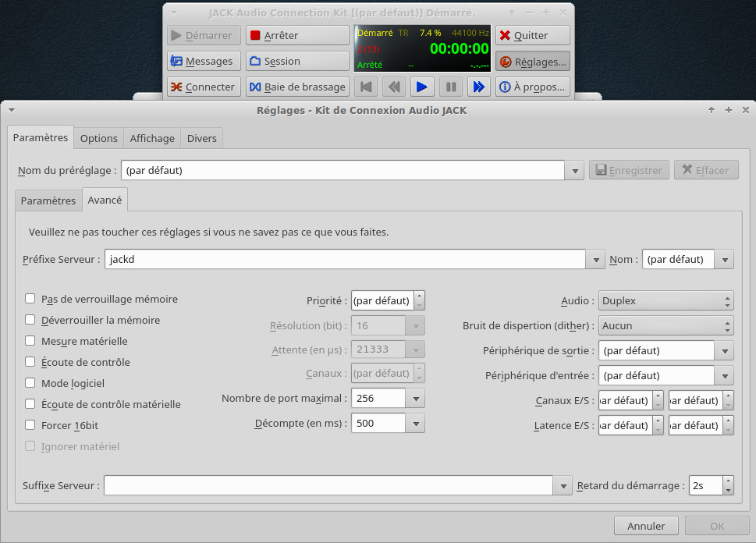Pause the transport
The height and width of the screenshot is (543, 756).
click(451, 87)
